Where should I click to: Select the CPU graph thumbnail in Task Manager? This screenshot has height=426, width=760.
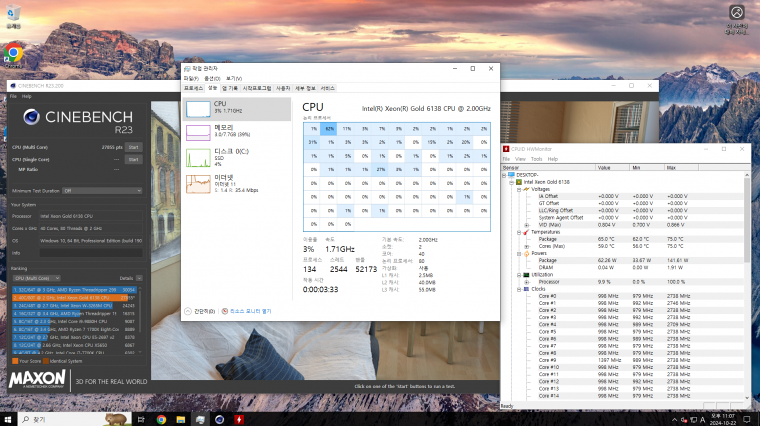pyautogui.click(x=198, y=109)
